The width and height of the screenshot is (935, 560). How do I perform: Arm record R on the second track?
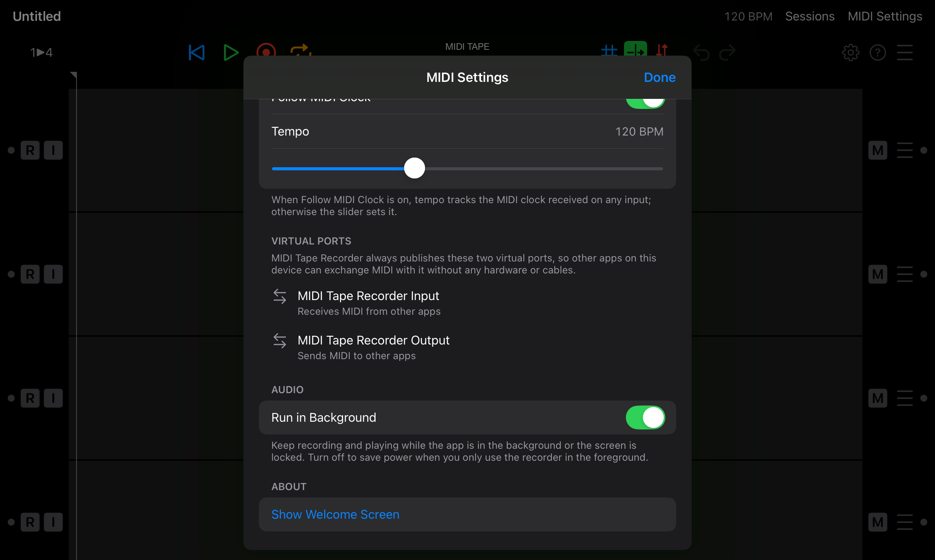point(30,274)
